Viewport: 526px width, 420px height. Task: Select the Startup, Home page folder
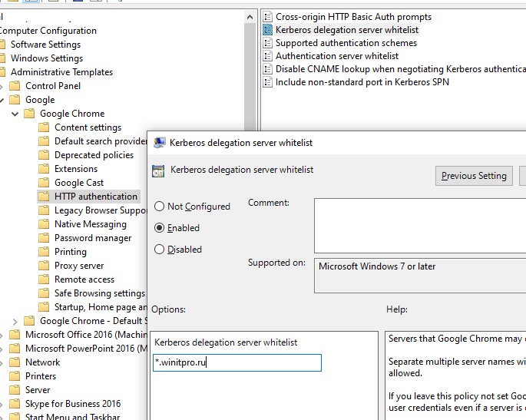pyautogui.click(x=101, y=307)
